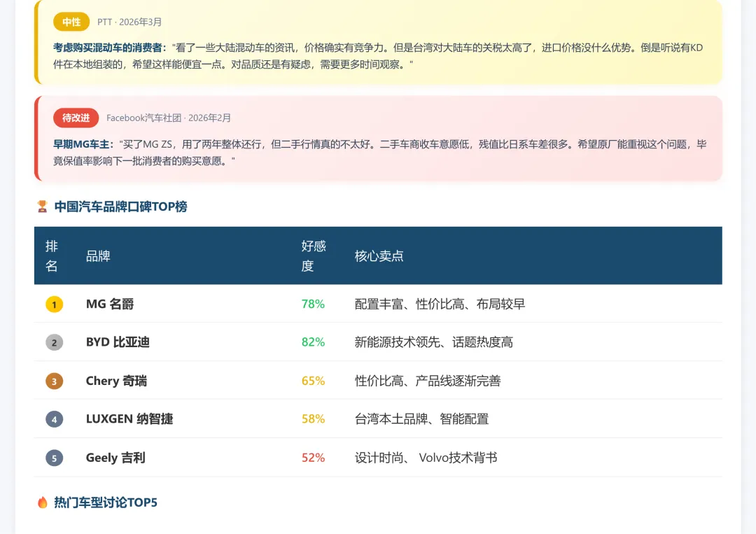Screen dimensions: 756x534
Task: Open the Chery 奇瑞 brand link
Action: click(116, 381)
